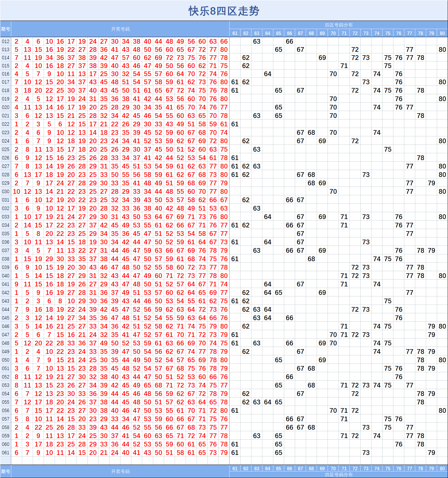Select column header 75 in bottom footer row
The height and width of the screenshot is (478, 448).
(388, 468)
